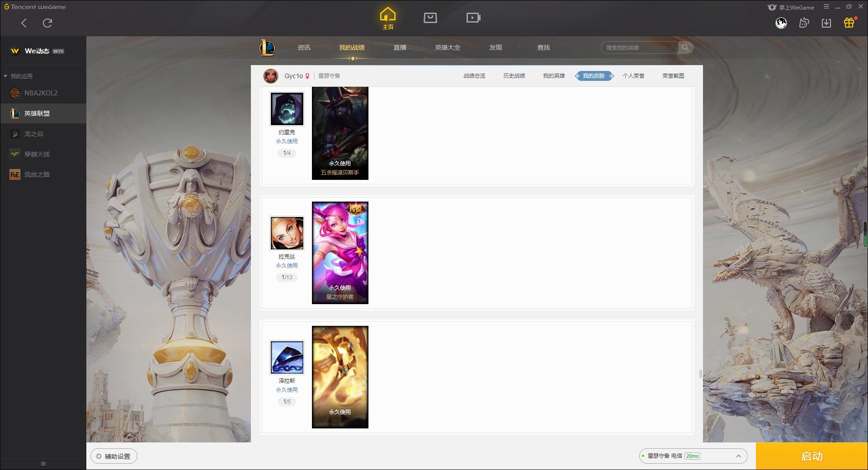
Task: Click the 龙之谷 game icon
Action: (15, 134)
